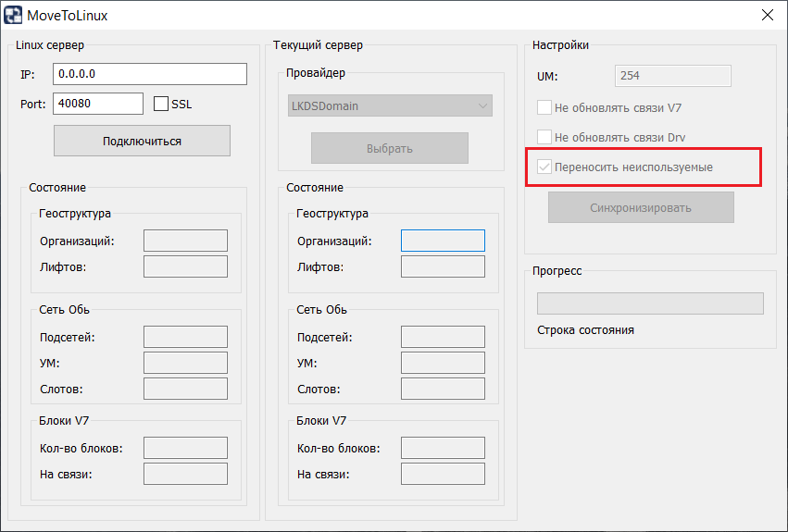Viewport: 788px width, 532px height.
Task: Click the Строка состояния status text
Action: click(585, 330)
